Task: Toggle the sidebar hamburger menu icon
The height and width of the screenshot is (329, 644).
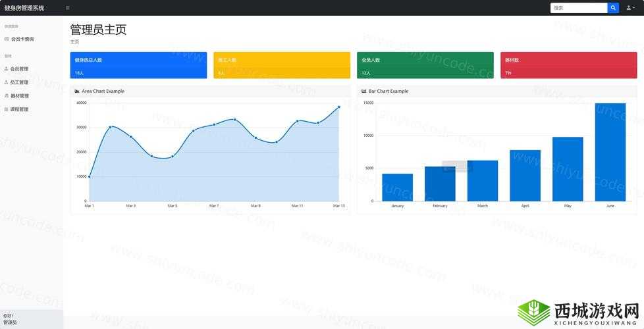Action: point(67,8)
